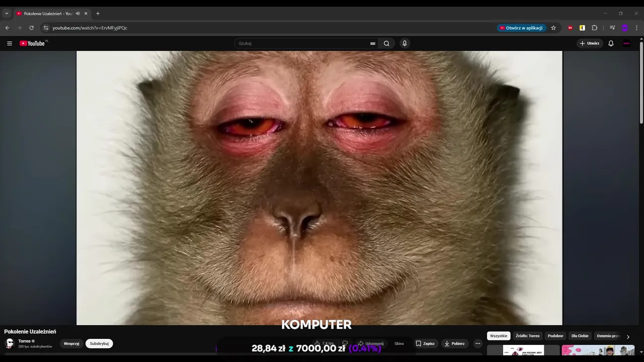Click the video player area
The height and width of the screenshot is (362, 644).
point(319,188)
